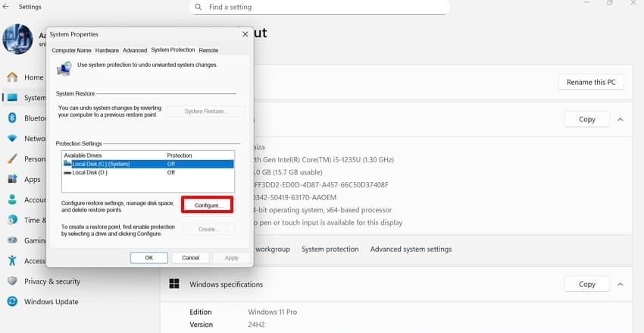
Task: Collapse the Windows specifications section
Action: tap(621, 284)
